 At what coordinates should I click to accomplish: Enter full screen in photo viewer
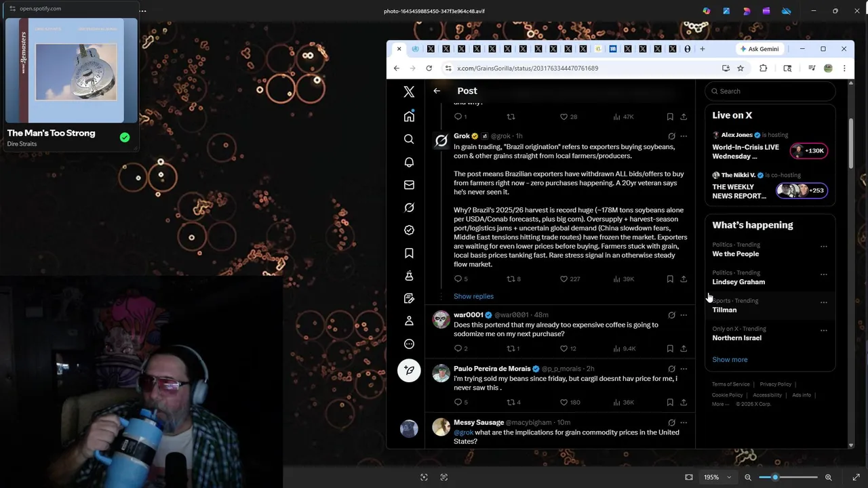pyautogui.click(x=856, y=477)
